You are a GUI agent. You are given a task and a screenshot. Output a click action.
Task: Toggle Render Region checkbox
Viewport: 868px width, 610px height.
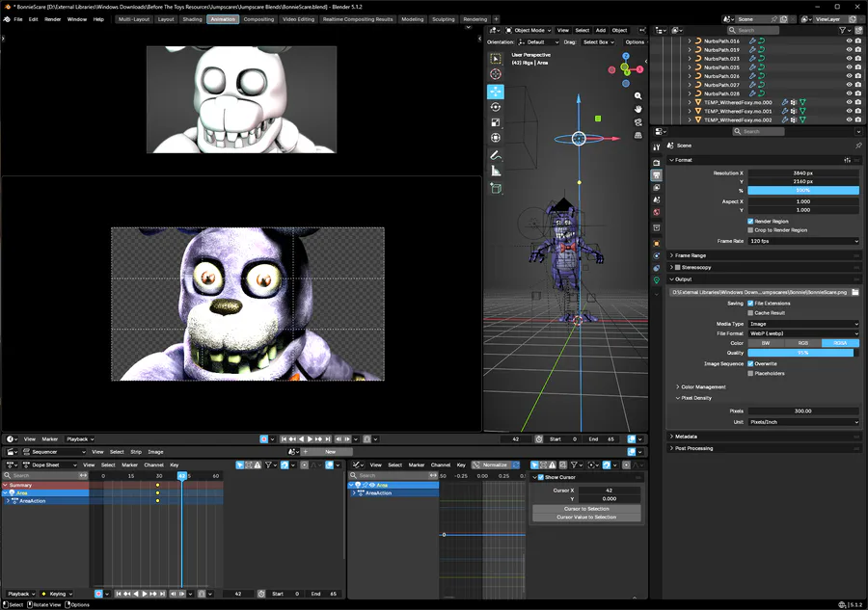[x=750, y=222]
